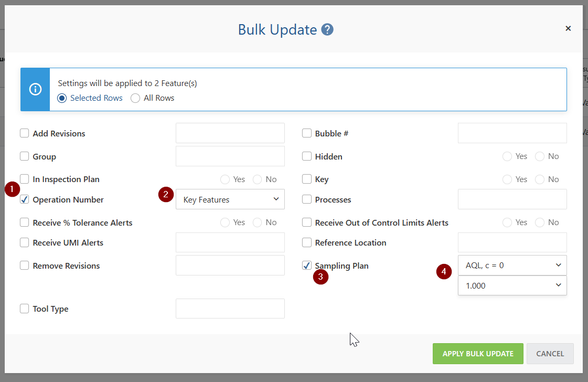The height and width of the screenshot is (382, 588).
Task: Expand the AQL, c = 0 dropdown
Action: pyautogui.click(x=512, y=266)
